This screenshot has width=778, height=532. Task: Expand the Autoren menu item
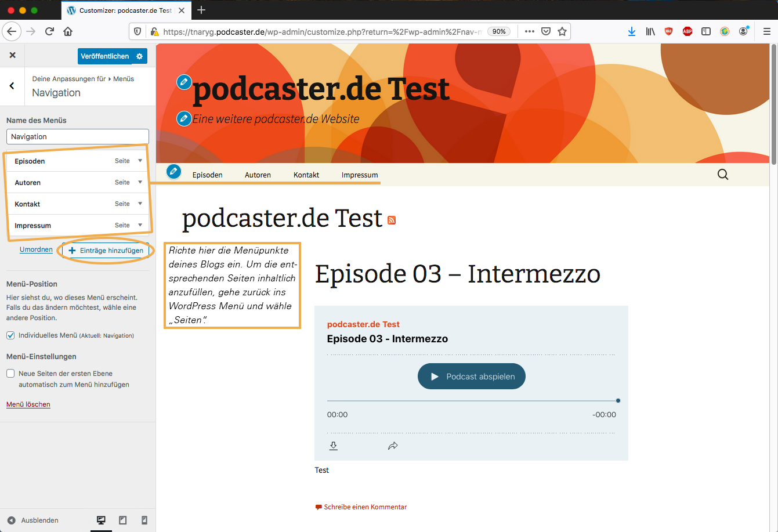(x=140, y=182)
